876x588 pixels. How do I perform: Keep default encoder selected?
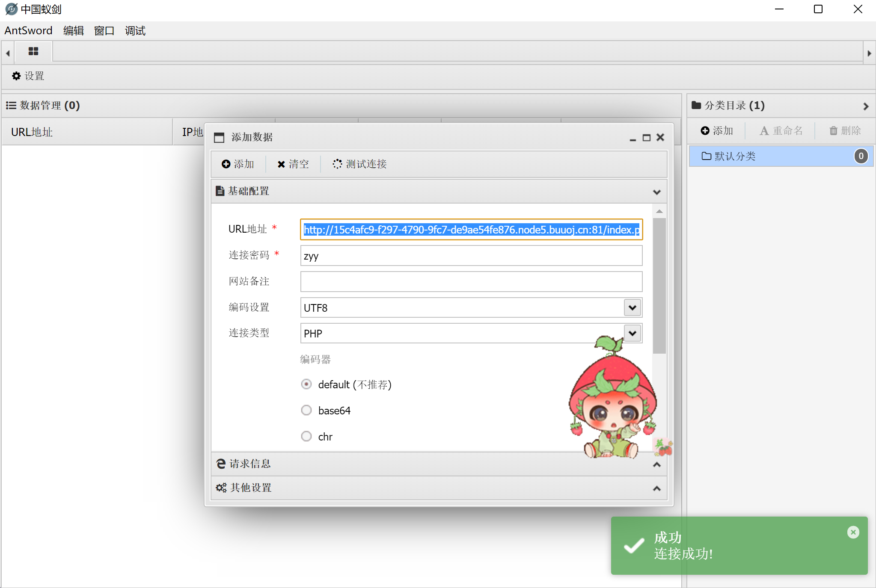tap(306, 384)
